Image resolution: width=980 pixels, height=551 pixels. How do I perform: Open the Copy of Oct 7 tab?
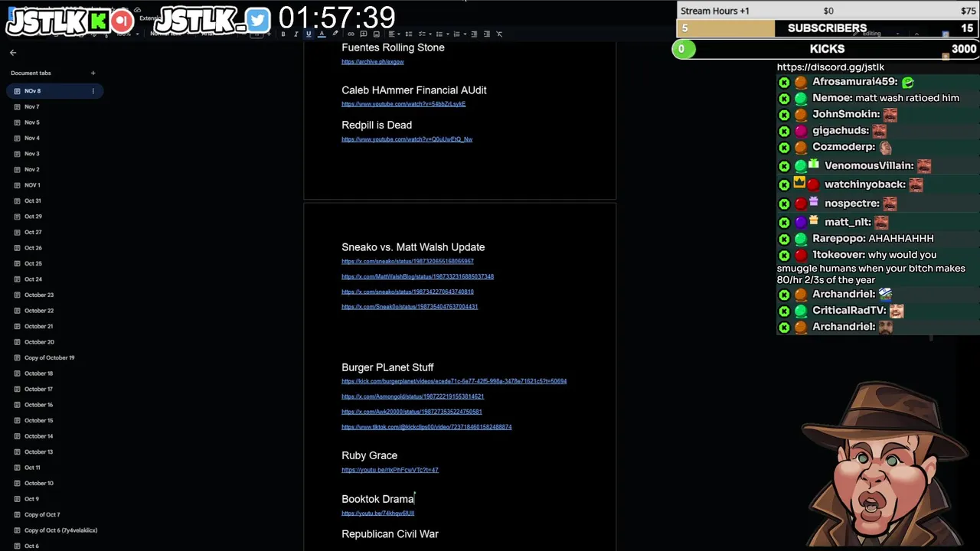tap(42, 514)
